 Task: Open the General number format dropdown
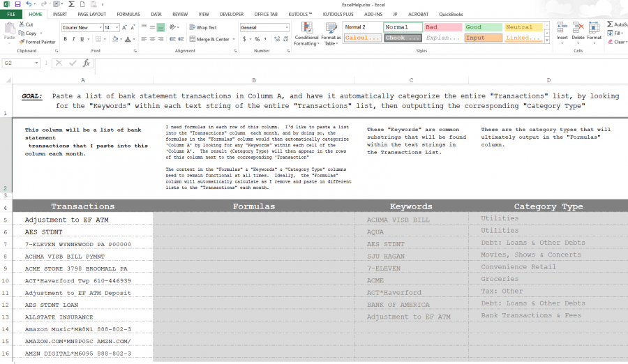(287, 28)
